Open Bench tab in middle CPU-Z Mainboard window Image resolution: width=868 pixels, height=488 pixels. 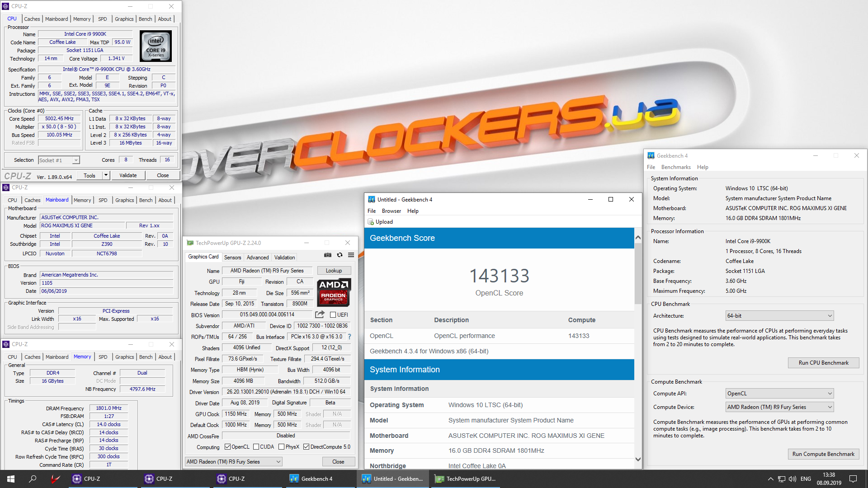pos(146,200)
